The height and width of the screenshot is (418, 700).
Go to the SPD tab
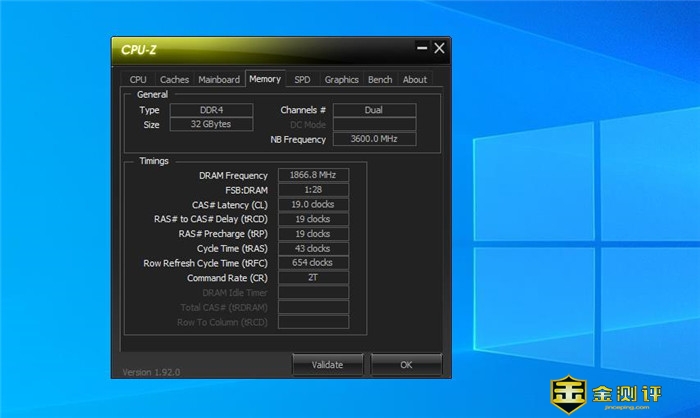click(x=302, y=80)
